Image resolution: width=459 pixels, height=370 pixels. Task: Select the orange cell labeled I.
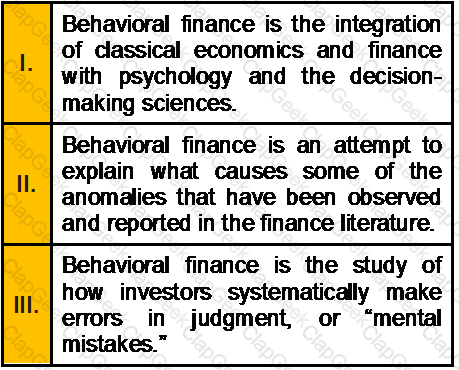point(27,63)
